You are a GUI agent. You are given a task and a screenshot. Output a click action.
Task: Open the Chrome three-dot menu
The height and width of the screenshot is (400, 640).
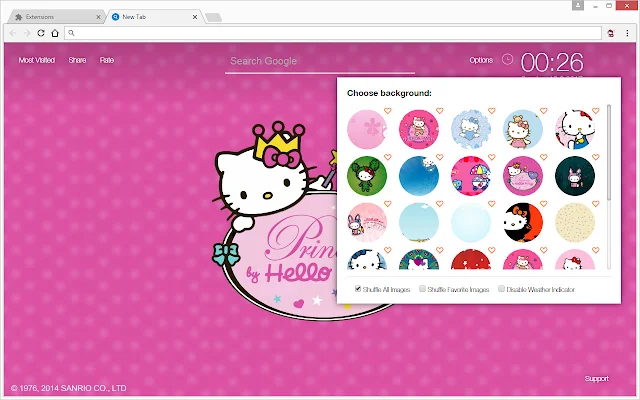627,33
